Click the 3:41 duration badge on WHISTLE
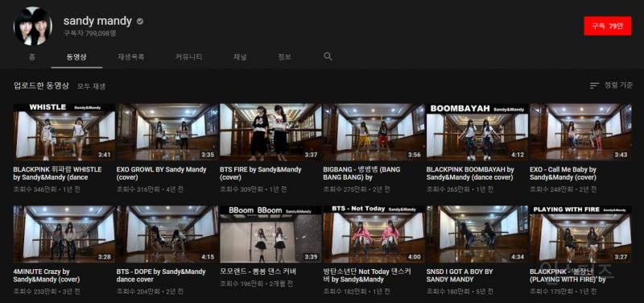This screenshot has height=303, width=644. click(104, 155)
